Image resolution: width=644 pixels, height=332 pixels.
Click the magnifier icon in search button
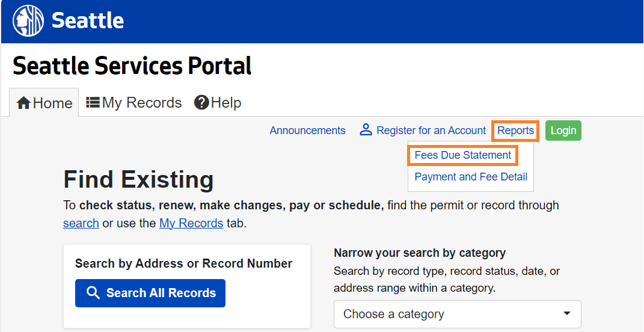tap(93, 293)
